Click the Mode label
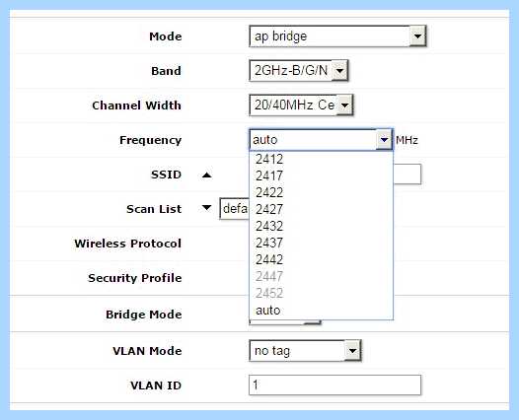This screenshot has height=420, width=519. pos(165,36)
